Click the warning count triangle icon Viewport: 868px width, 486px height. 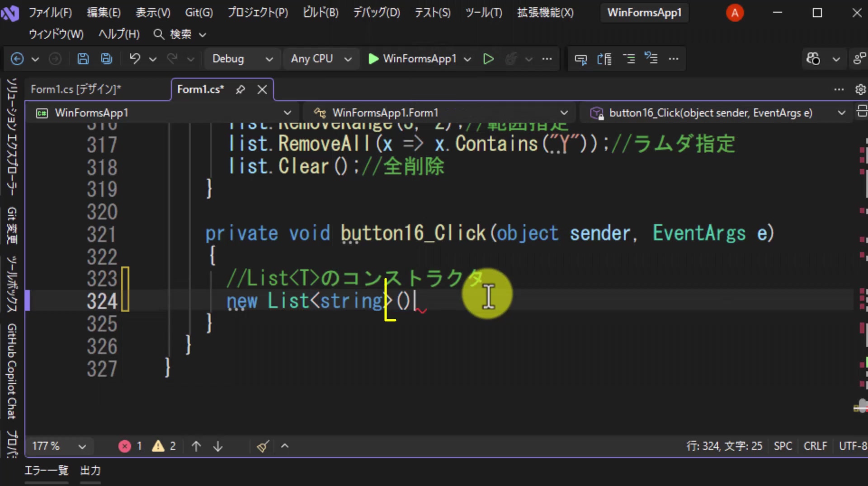pos(158,446)
